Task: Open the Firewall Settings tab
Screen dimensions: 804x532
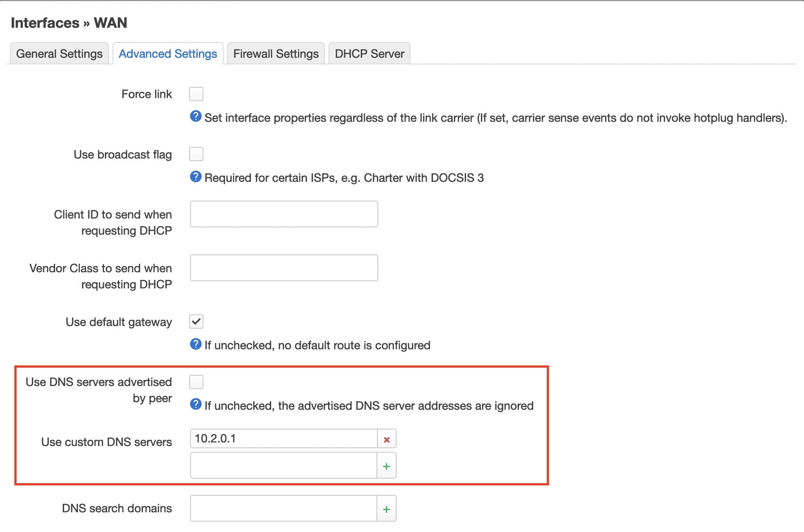Action: click(276, 54)
